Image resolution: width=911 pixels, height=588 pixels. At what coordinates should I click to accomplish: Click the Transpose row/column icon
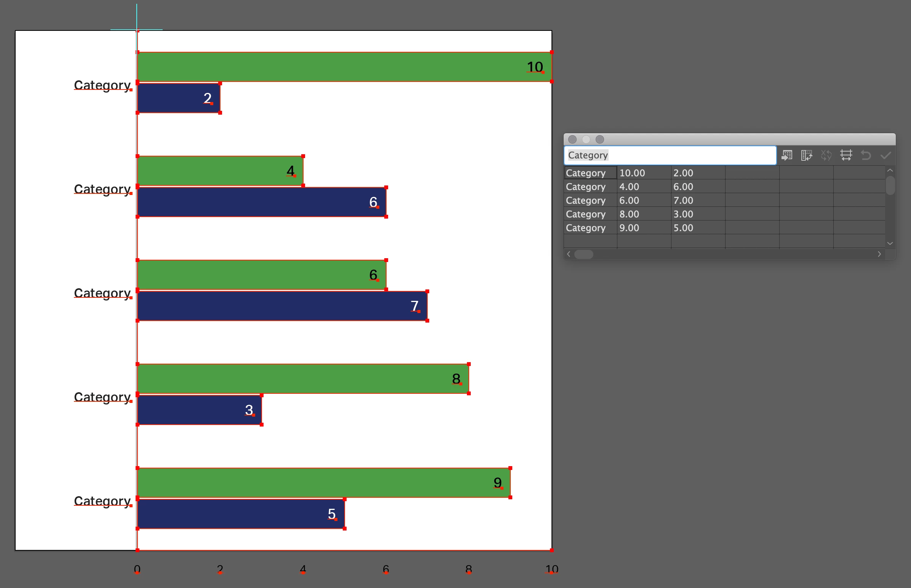click(x=806, y=155)
